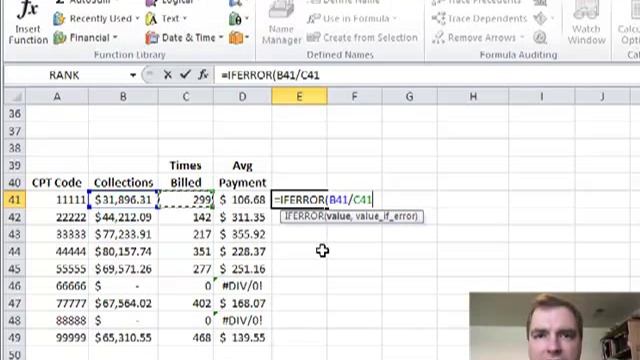
Task: Open the Financial functions dropdown
Action: coord(85,38)
